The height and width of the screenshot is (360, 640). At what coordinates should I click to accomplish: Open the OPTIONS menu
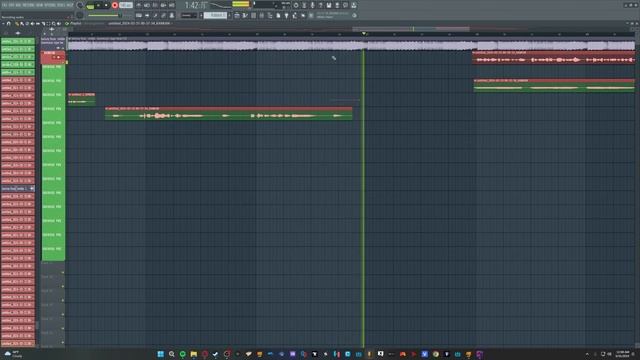click(x=50, y=5)
